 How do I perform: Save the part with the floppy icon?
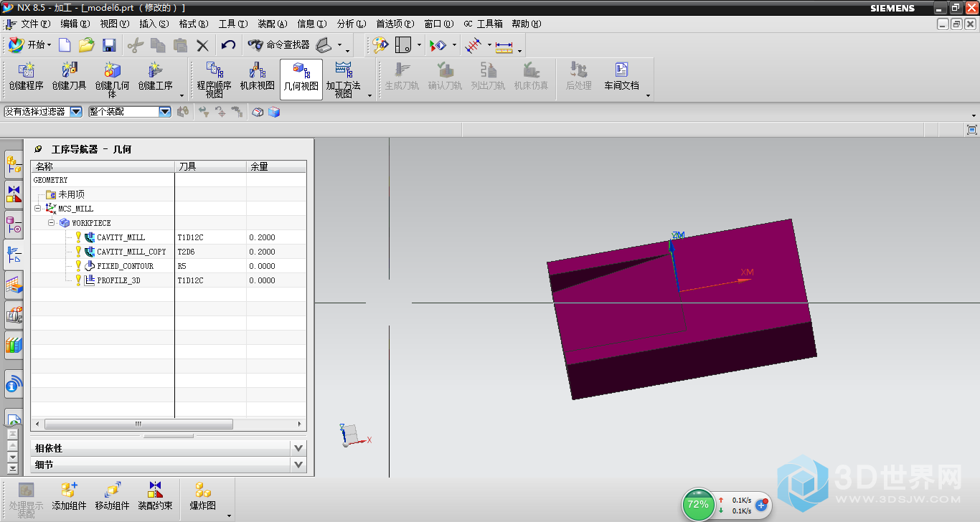click(109, 45)
